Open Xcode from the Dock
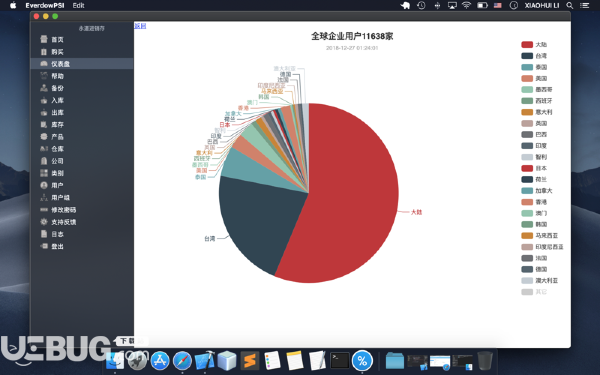 (x=205, y=361)
